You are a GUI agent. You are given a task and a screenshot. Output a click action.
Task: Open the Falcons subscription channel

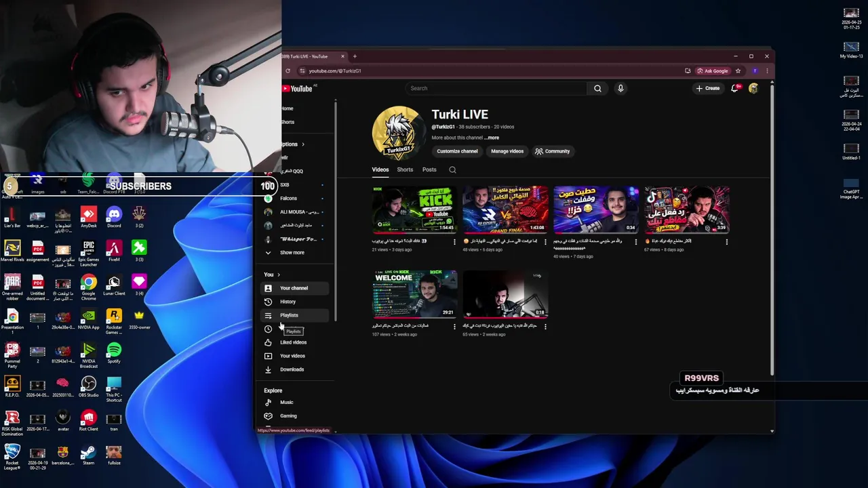(296, 199)
